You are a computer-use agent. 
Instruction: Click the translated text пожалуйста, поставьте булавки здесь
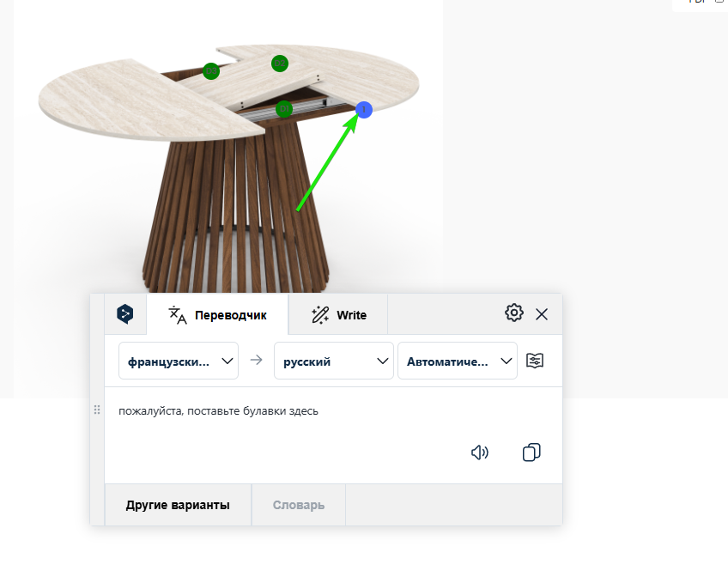point(218,411)
